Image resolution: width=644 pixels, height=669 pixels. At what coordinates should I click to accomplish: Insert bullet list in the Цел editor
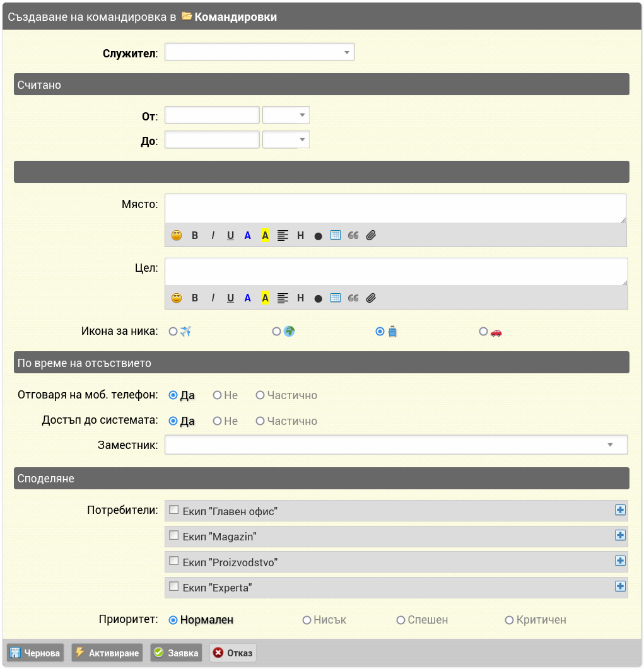(318, 298)
